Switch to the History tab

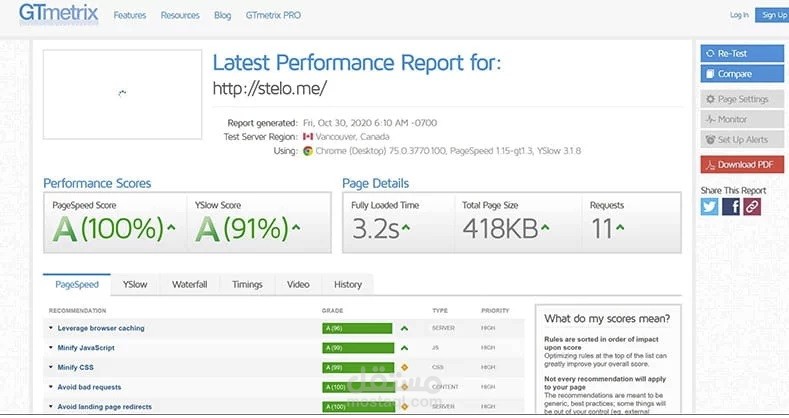point(348,284)
